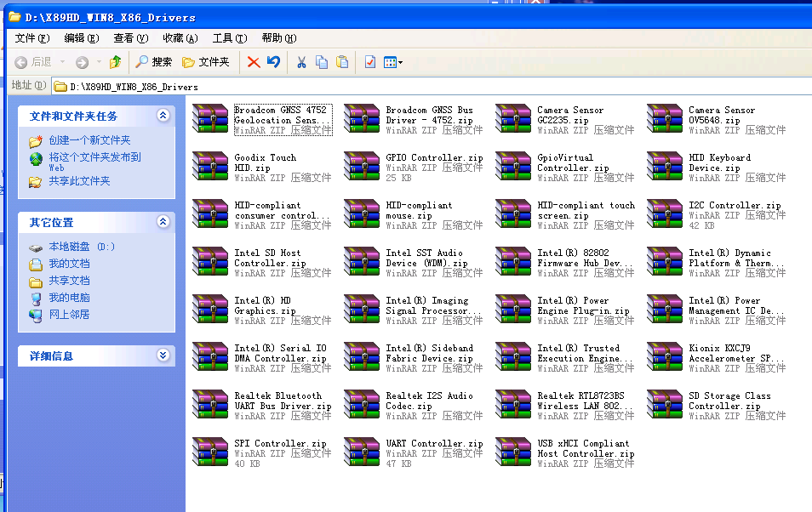812x512 pixels.
Task: Click the Copy toolbar icon
Action: 322,62
